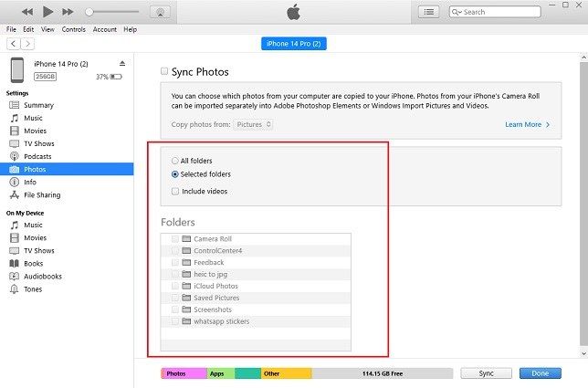This screenshot has width=588, height=388.
Task: Check the Camera Roll folder checkbox
Action: coord(174,239)
